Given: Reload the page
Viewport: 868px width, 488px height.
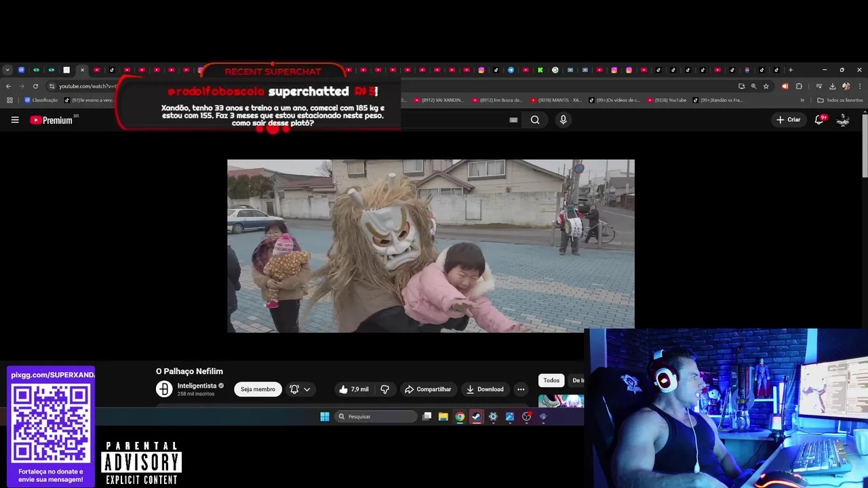Looking at the screenshot, I should (x=35, y=86).
